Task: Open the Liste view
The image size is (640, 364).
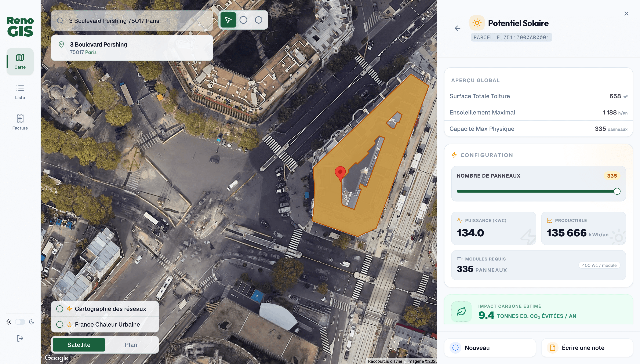Action: click(20, 92)
